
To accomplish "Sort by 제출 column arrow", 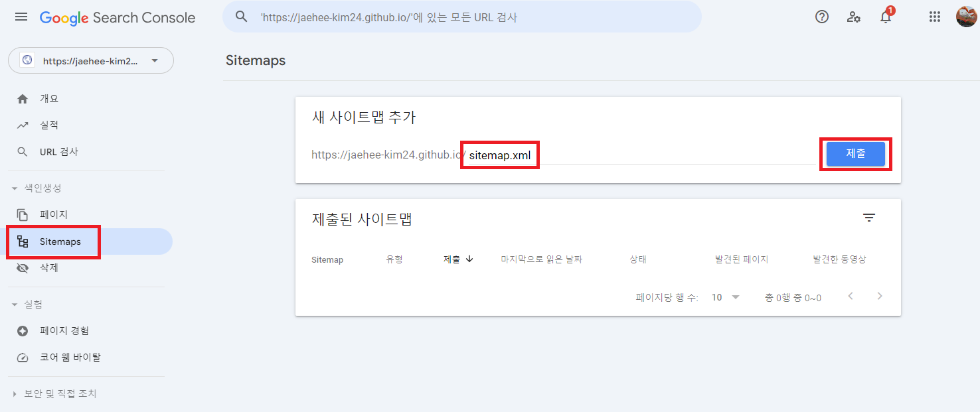I will [x=469, y=259].
